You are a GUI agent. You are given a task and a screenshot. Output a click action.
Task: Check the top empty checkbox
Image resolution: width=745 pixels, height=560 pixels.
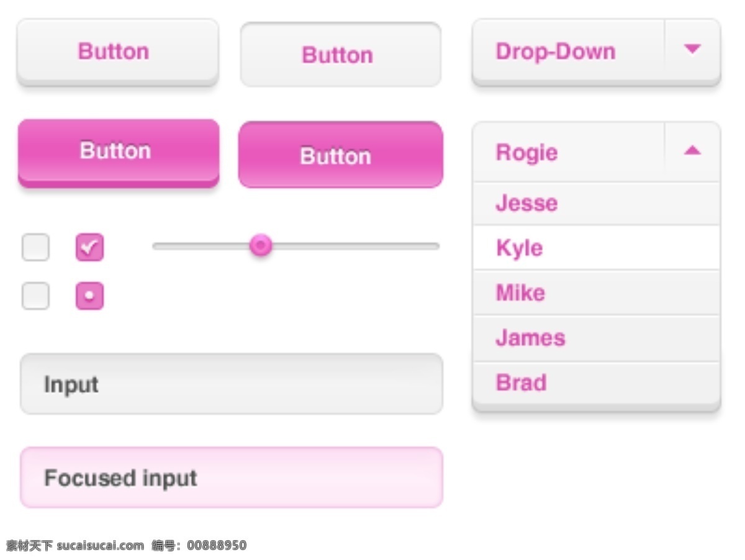coord(35,247)
